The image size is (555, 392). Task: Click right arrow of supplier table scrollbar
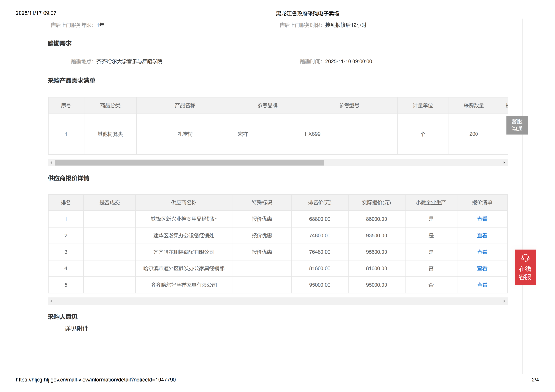(x=504, y=301)
